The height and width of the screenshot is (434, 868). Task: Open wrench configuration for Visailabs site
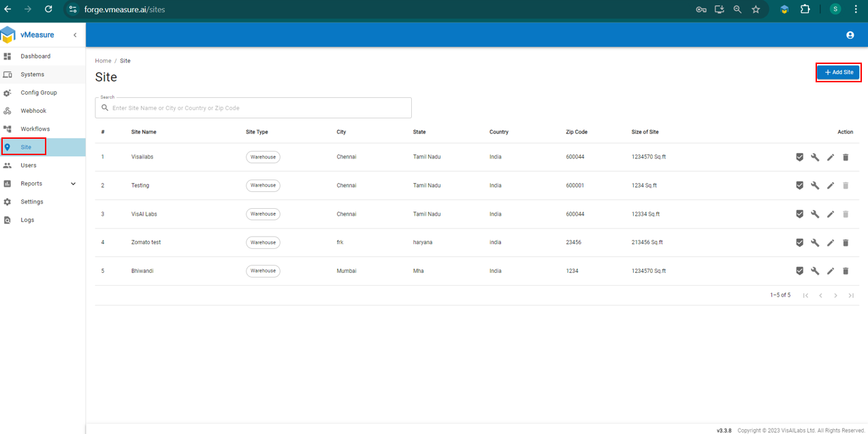[815, 157]
